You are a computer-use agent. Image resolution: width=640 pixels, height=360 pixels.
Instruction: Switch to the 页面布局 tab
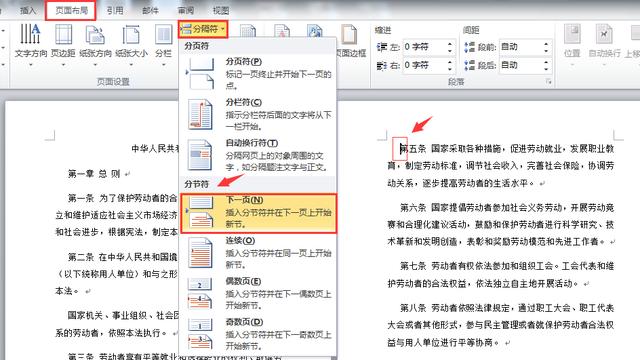71,10
